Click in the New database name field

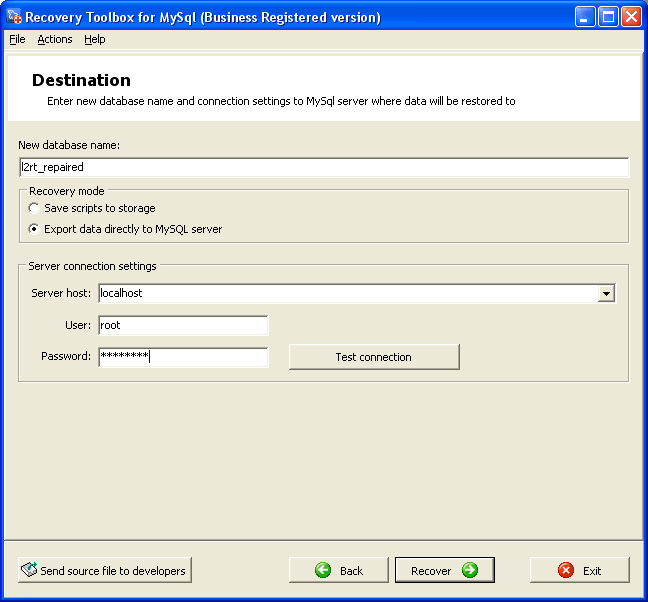[x=323, y=167]
